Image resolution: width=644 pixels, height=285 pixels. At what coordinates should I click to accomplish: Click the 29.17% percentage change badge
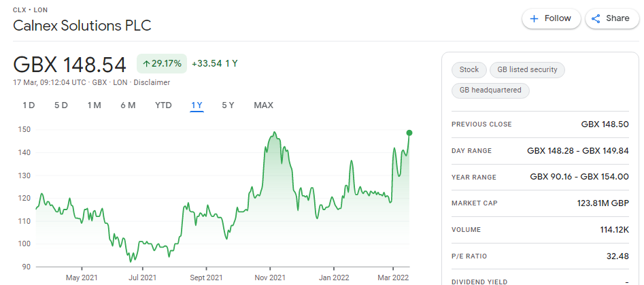click(162, 64)
